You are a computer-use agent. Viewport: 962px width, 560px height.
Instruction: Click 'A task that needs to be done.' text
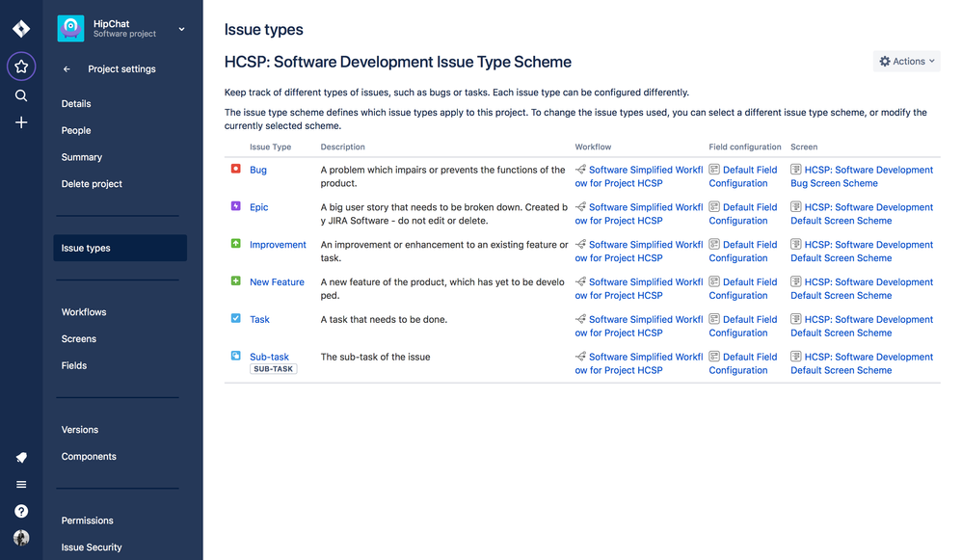(x=384, y=320)
